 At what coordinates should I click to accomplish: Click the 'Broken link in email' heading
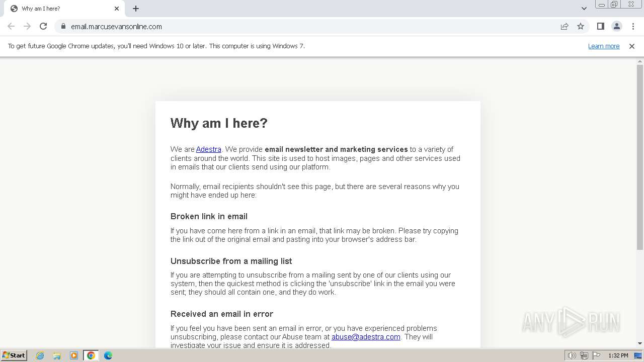point(209,216)
